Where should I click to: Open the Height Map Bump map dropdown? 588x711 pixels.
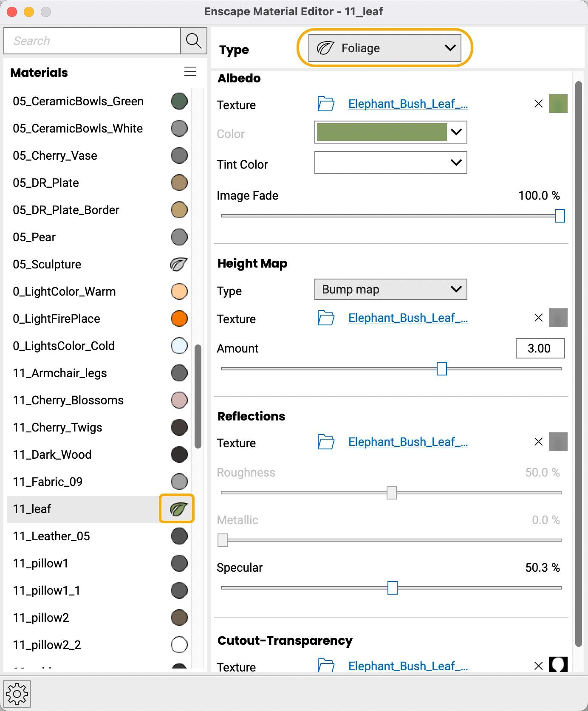(390, 290)
